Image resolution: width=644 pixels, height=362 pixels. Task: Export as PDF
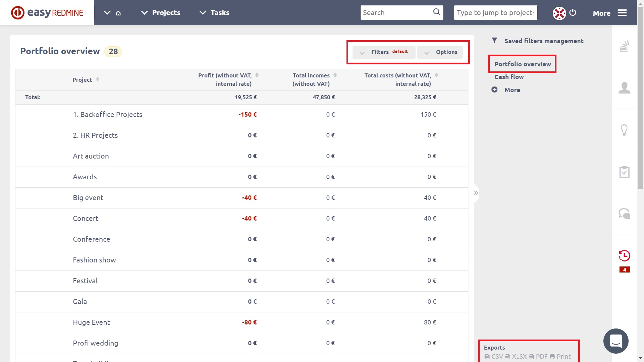click(x=538, y=357)
